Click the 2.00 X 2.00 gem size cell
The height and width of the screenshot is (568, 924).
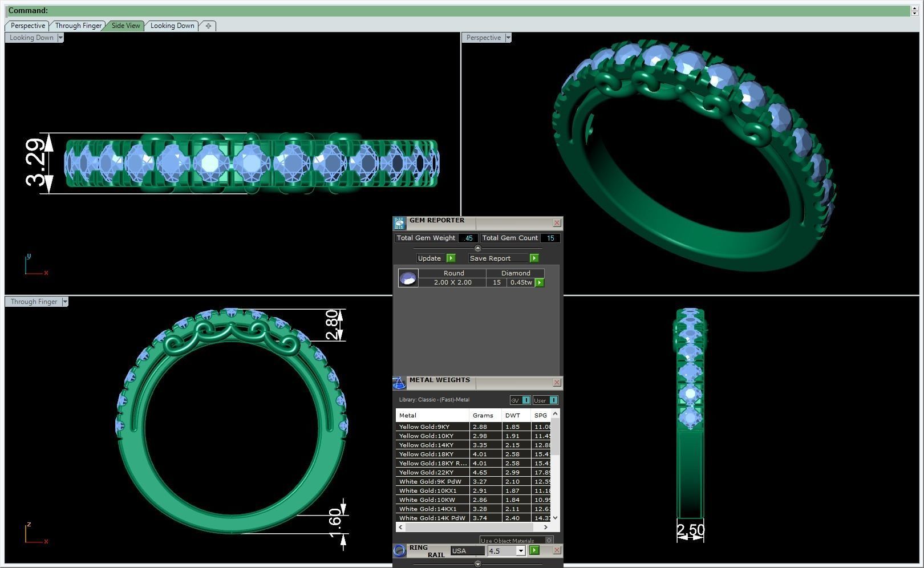pyautogui.click(x=453, y=282)
